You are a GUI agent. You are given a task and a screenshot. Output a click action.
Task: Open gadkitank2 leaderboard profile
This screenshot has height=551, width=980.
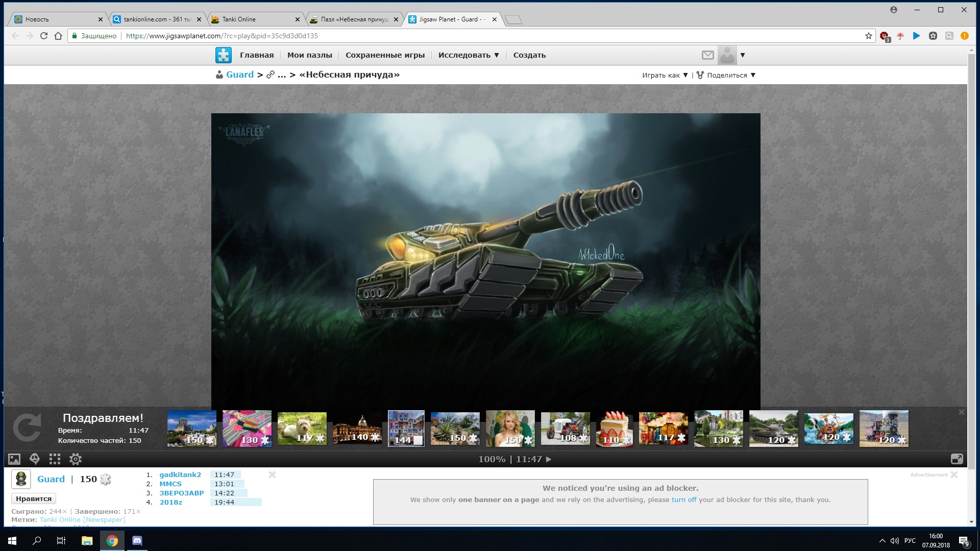[180, 474]
